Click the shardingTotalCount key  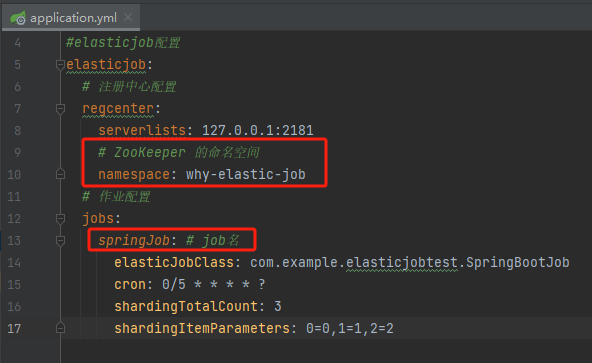(x=186, y=306)
